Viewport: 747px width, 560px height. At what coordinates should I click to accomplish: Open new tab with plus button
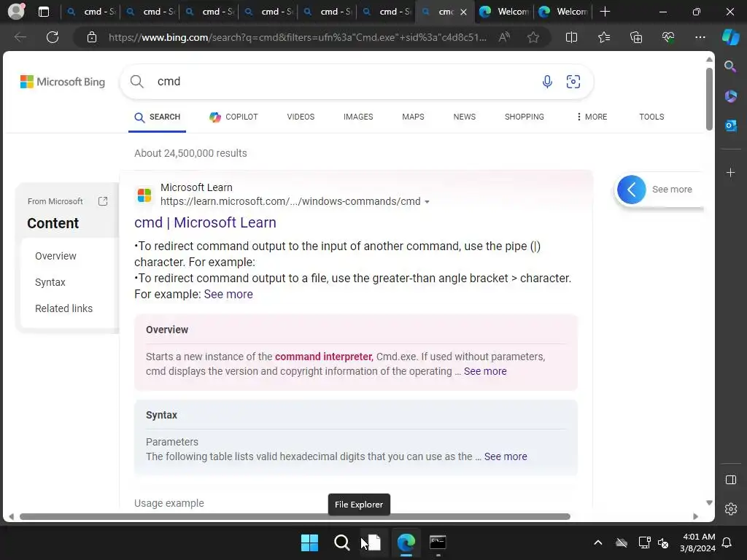click(605, 12)
